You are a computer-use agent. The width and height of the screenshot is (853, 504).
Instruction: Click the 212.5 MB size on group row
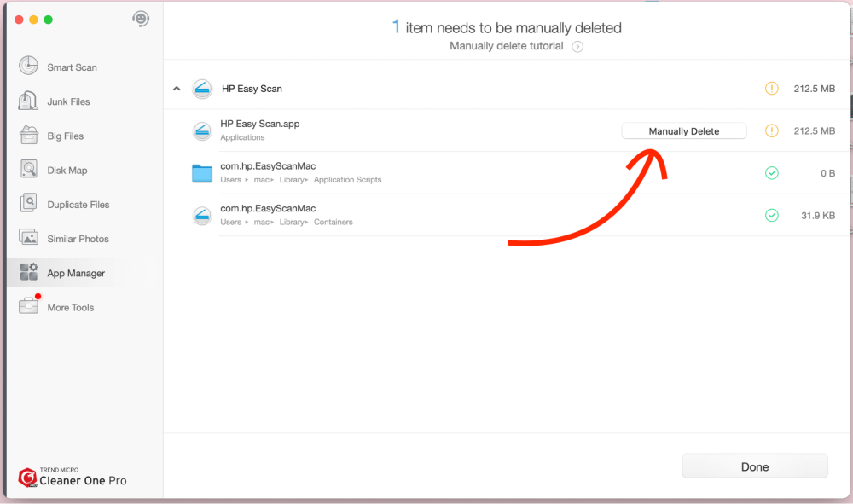click(x=814, y=89)
